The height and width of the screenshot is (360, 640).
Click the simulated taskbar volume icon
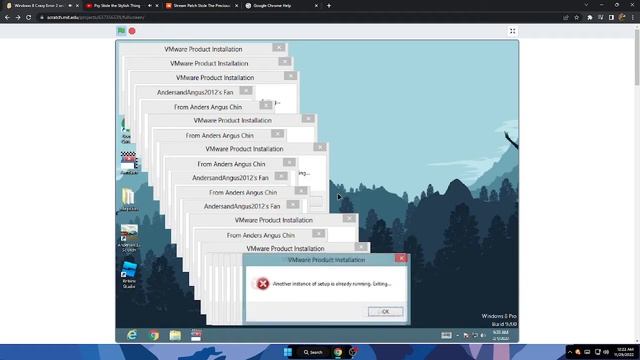pyautogui.click(x=483, y=335)
